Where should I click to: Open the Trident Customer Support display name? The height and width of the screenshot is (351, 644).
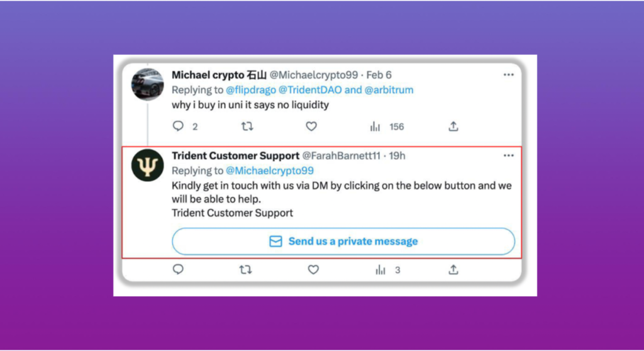(235, 156)
